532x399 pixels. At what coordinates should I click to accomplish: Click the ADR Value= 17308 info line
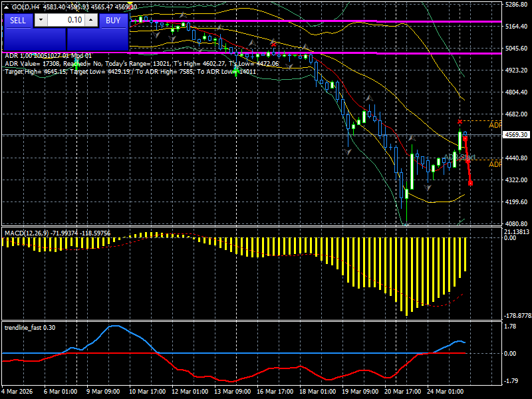point(142,63)
